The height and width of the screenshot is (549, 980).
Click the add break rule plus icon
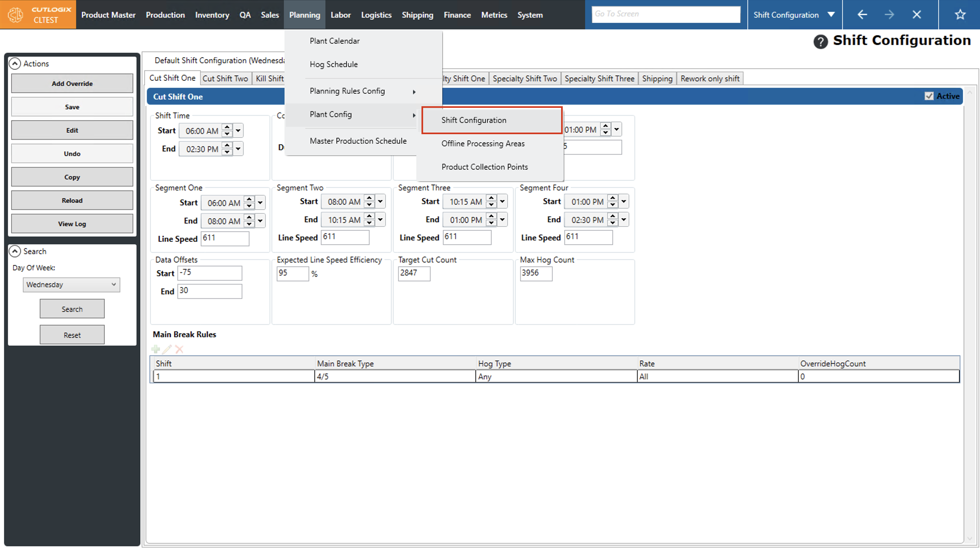[156, 349]
